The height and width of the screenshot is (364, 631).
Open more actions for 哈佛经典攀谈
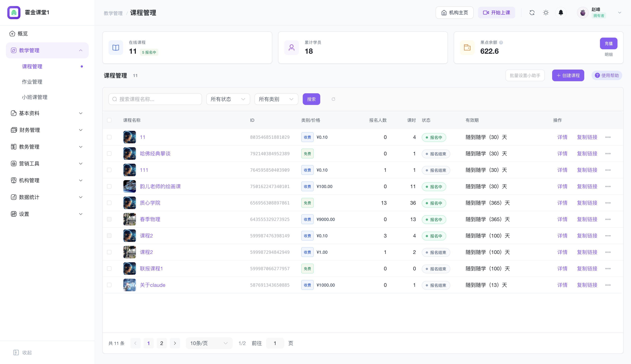click(608, 154)
